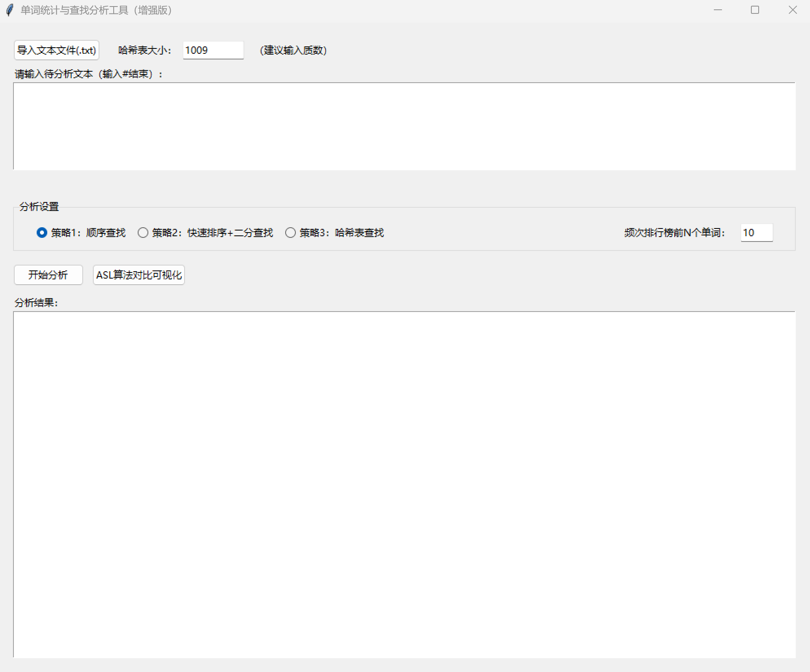Enable 策略3：哈希表查找 strategy

290,233
